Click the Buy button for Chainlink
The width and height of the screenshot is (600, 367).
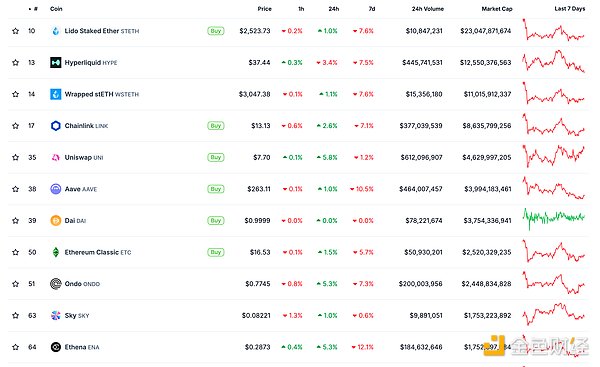[216, 126]
